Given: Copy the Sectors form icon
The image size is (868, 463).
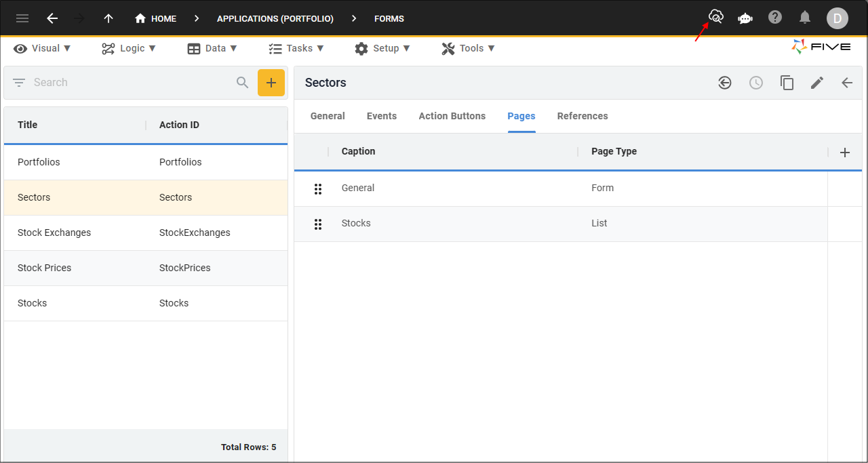Looking at the screenshot, I should point(787,83).
